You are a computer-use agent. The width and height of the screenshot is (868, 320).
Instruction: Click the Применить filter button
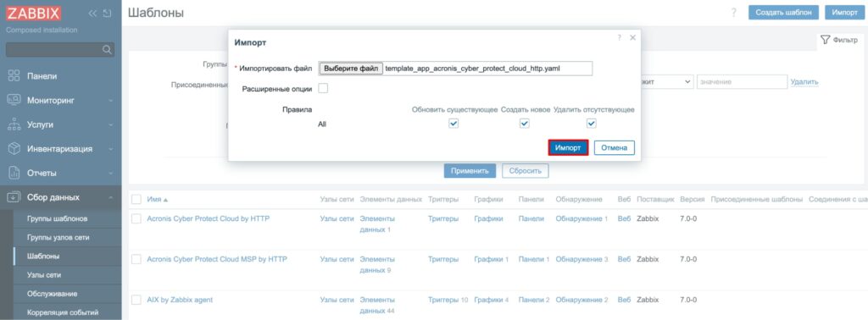click(x=470, y=171)
